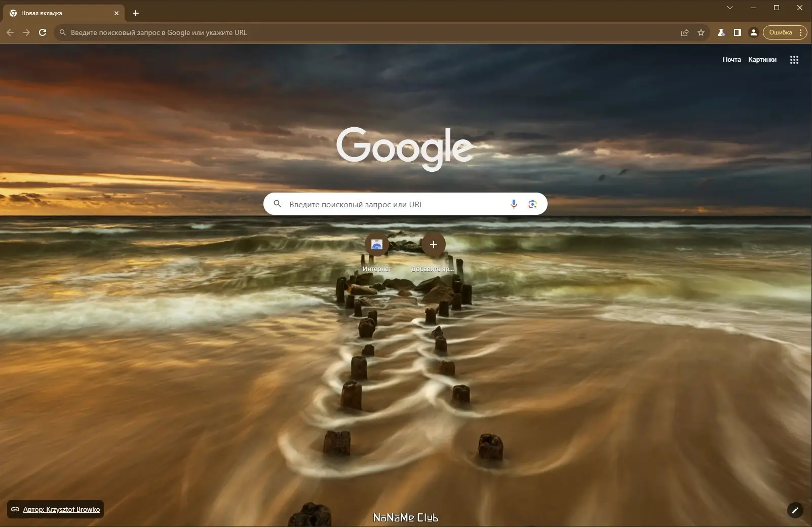
Task: Click the forward navigation arrow
Action: coord(26,32)
